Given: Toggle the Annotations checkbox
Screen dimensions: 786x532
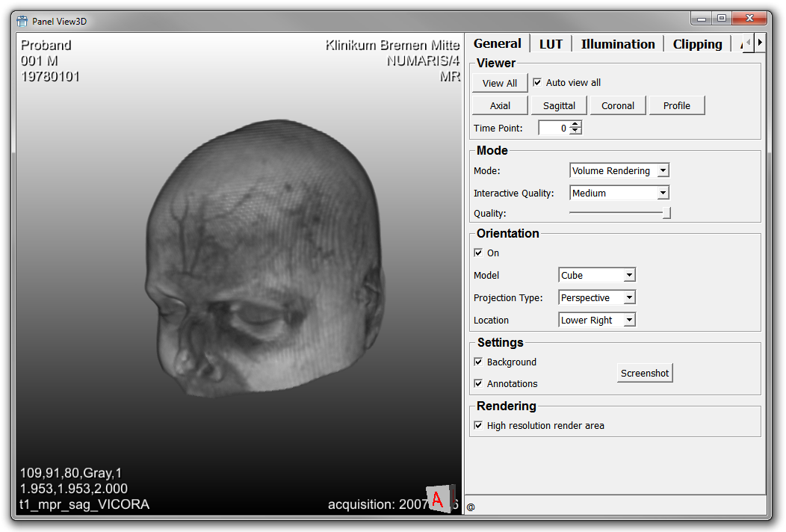Looking at the screenshot, I should tap(478, 384).
